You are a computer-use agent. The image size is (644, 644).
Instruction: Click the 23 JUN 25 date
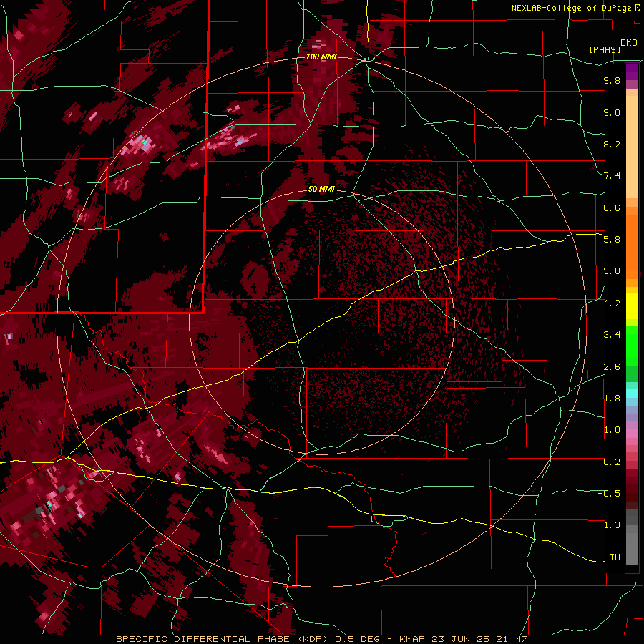click(462, 639)
